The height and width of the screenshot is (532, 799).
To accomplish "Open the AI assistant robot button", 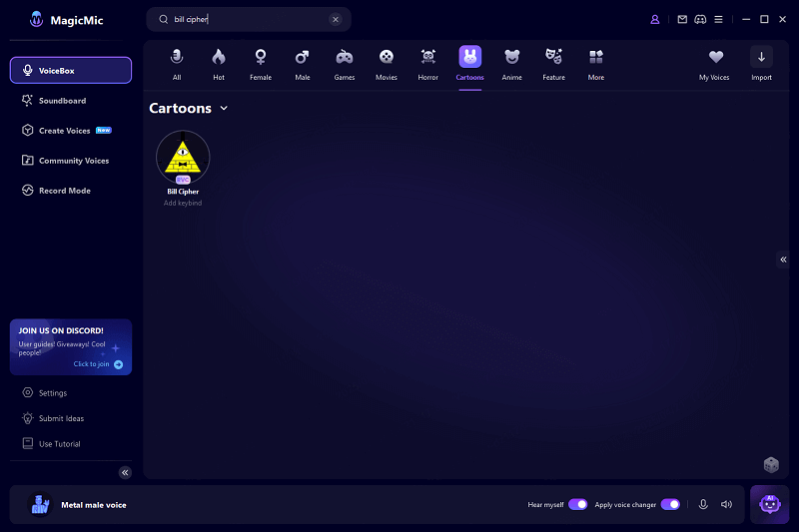I will [769, 504].
